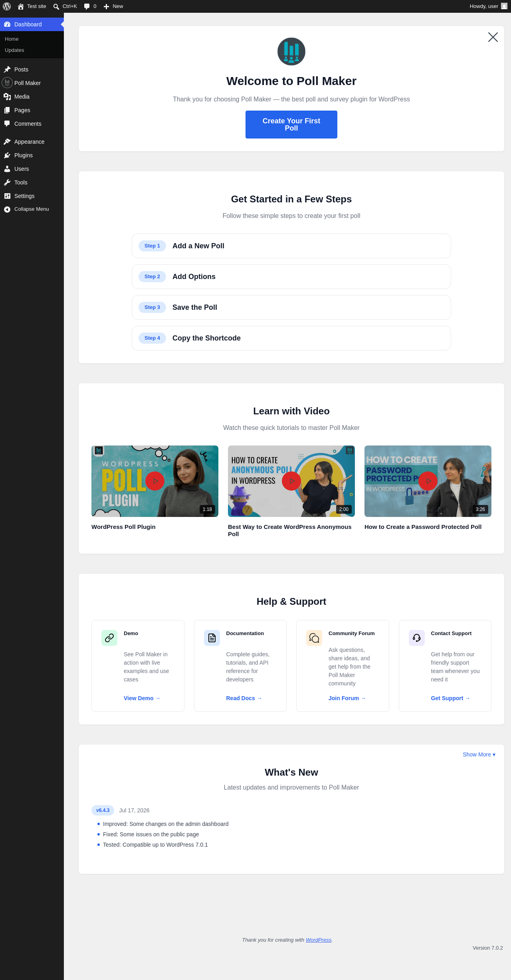Play the WordPress Poll Plugin video
Screen dimensions: 511x980
tap(155, 481)
